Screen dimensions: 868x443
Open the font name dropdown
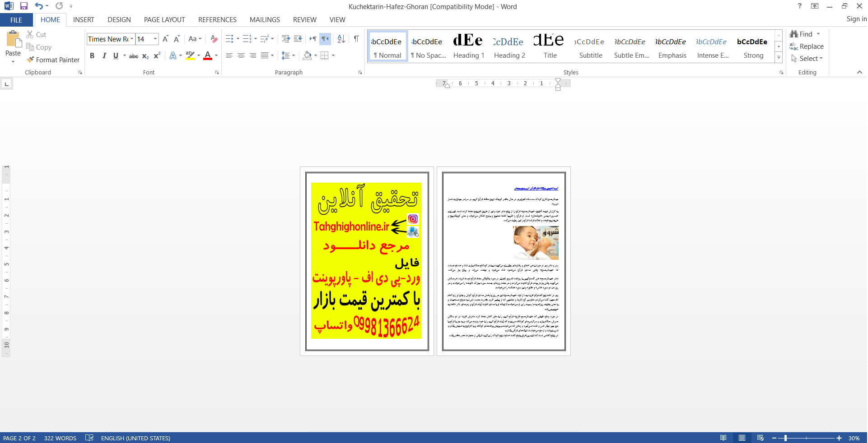pyautogui.click(x=132, y=39)
